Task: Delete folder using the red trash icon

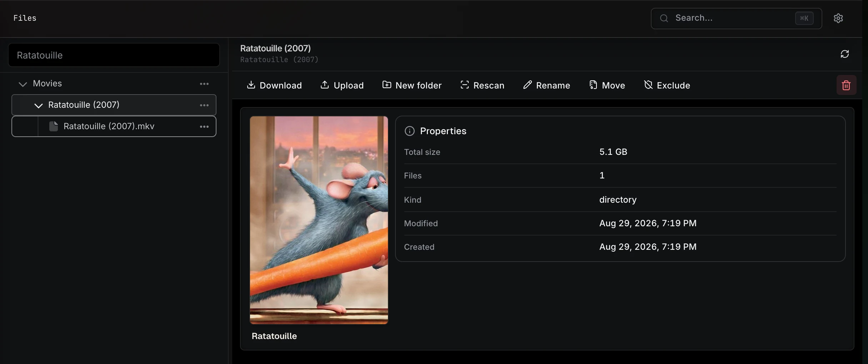Action: click(846, 85)
